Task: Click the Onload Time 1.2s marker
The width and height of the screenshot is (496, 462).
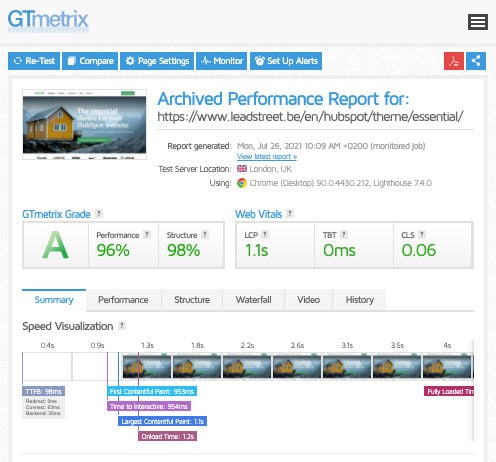Action: point(167,436)
